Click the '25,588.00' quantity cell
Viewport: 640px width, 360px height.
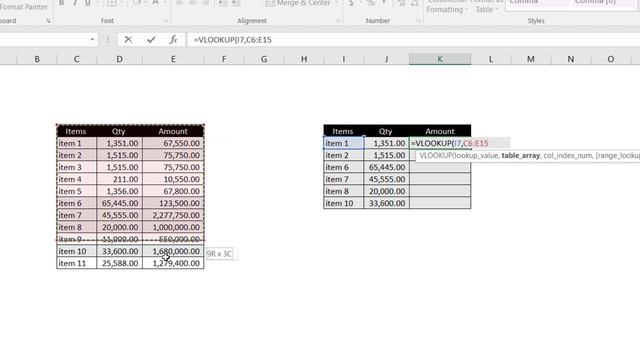pos(119,263)
